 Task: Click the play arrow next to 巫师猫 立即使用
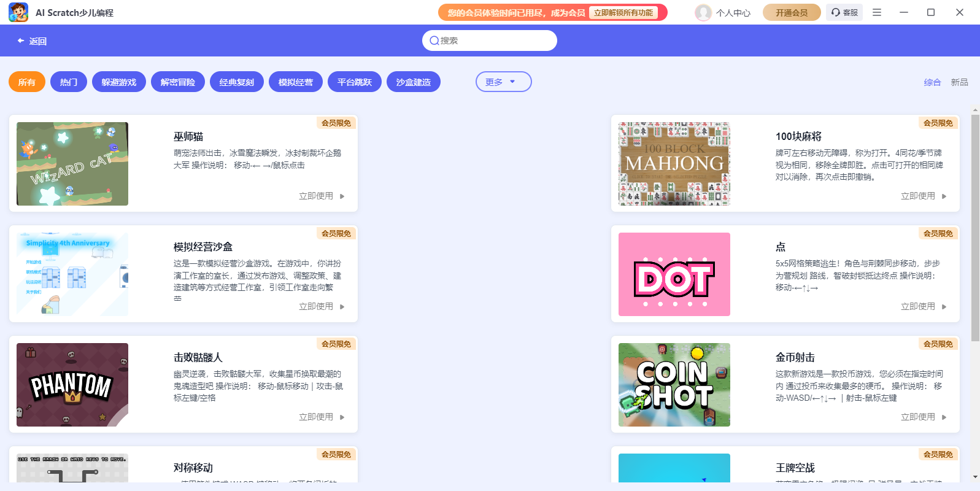[342, 196]
